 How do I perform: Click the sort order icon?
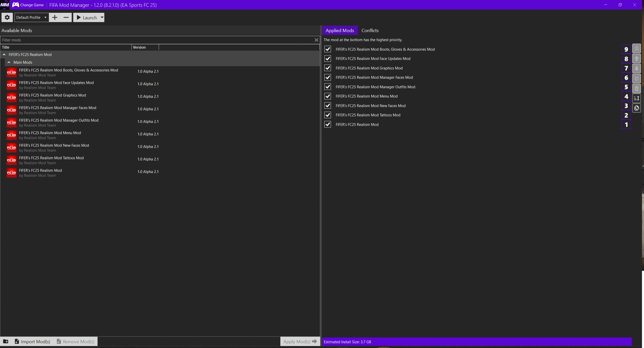pyautogui.click(x=636, y=98)
